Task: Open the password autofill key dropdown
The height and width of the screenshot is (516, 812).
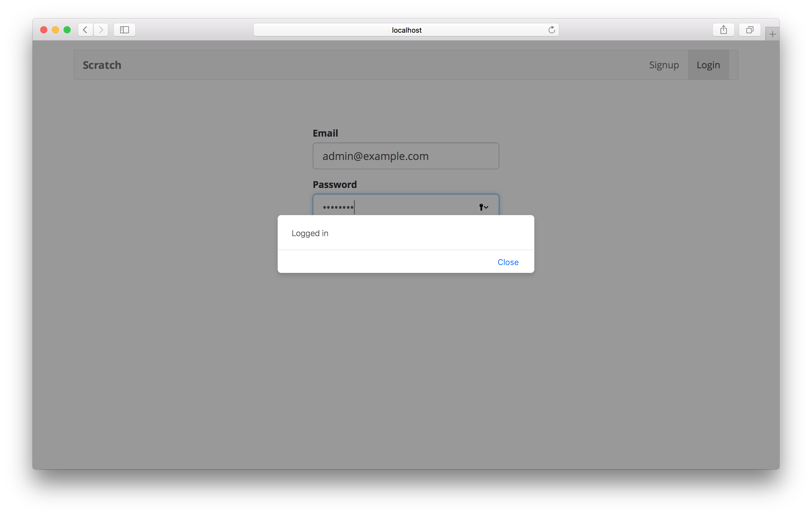Action: click(484, 207)
